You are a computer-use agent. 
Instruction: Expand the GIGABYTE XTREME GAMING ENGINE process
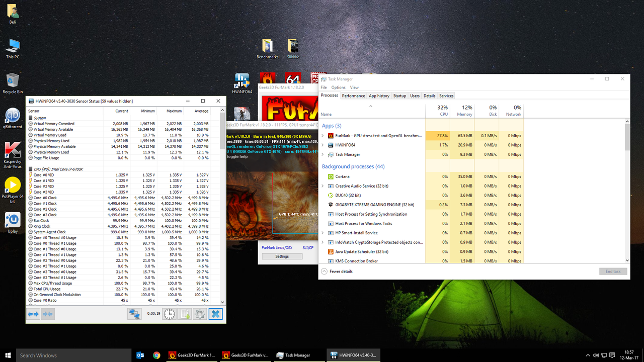(324, 205)
